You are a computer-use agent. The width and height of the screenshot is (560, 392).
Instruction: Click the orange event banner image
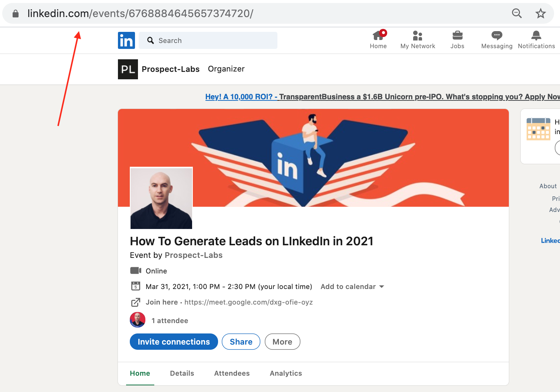point(313,158)
